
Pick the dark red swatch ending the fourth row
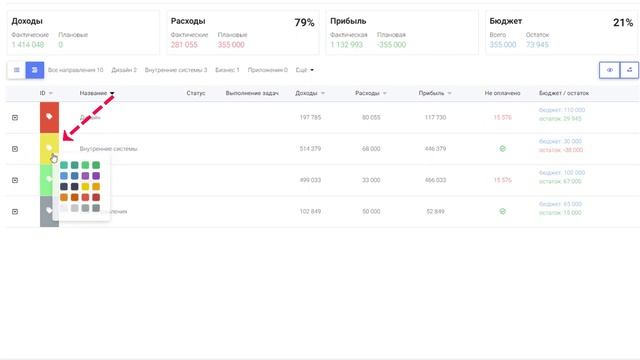(96, 198)
